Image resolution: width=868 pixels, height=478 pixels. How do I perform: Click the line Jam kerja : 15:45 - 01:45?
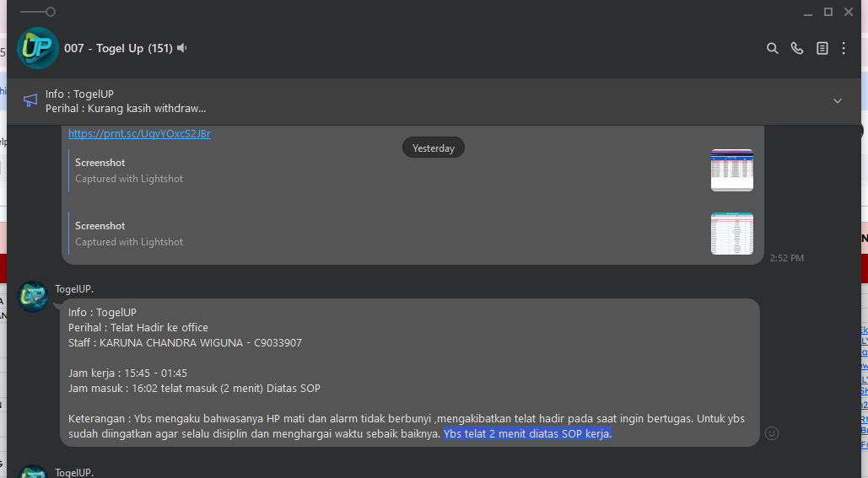click(x=128, y=373)
